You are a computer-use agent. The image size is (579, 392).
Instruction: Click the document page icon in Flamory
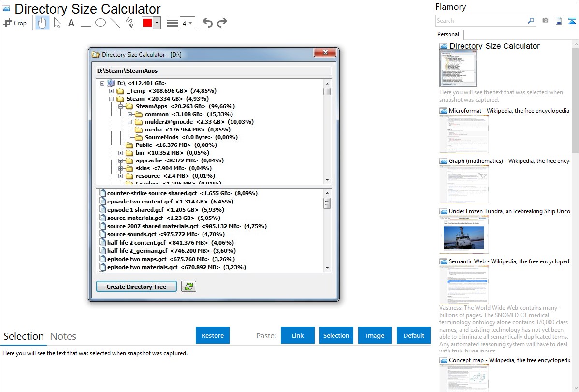(559, 21)
